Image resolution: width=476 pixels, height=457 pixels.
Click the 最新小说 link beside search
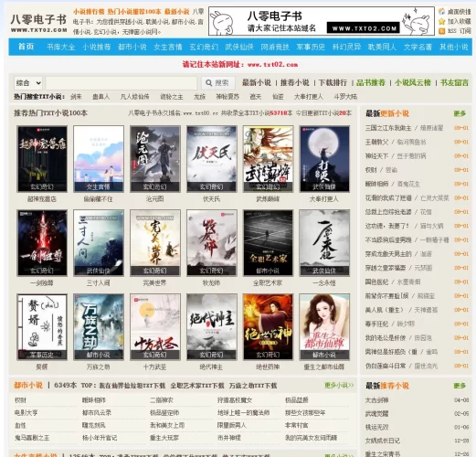point(257,82)
